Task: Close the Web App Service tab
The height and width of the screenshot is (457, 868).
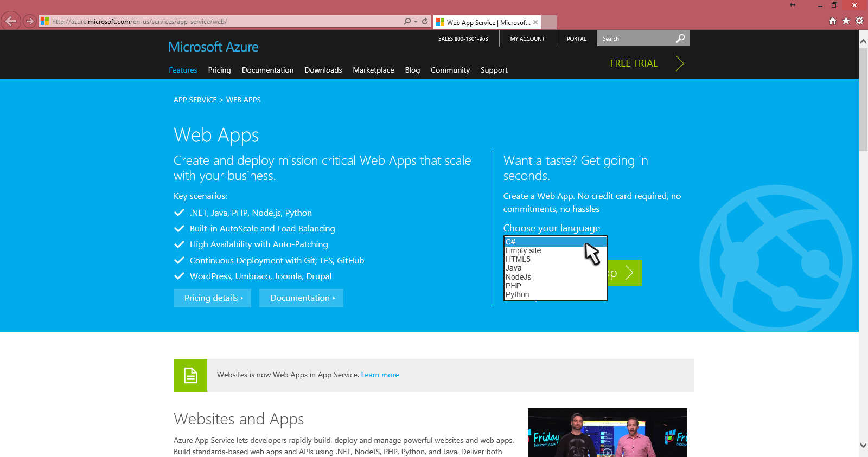Action: tap(535, 22)
